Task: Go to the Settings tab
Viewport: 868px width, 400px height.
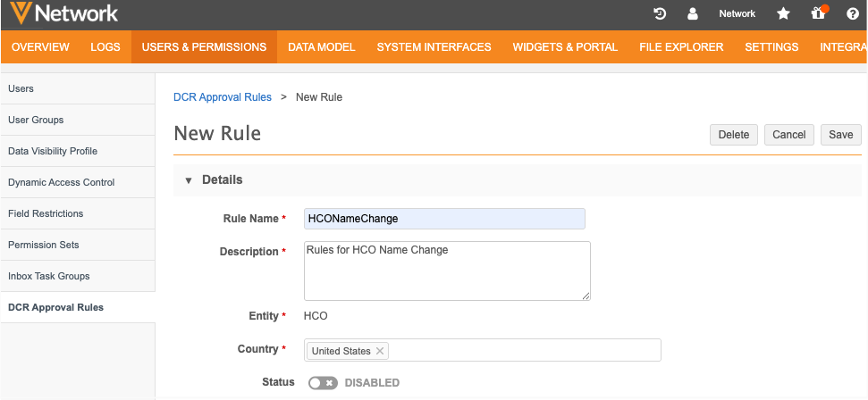Action: 771,47
